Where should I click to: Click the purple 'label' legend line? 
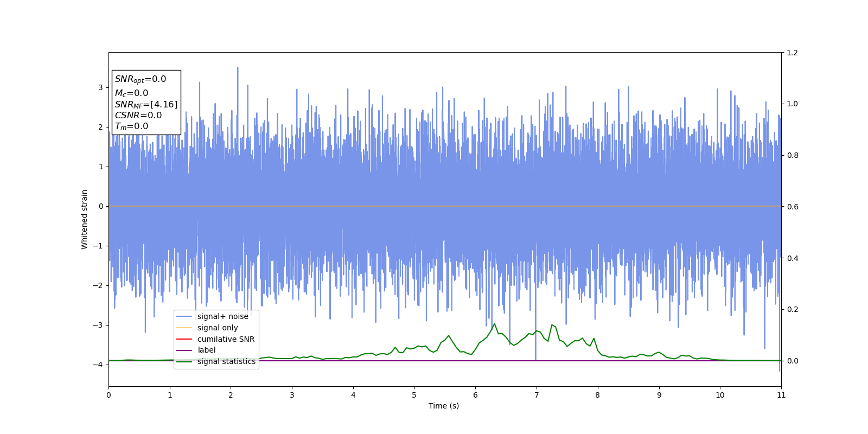[x=184, y=350]
